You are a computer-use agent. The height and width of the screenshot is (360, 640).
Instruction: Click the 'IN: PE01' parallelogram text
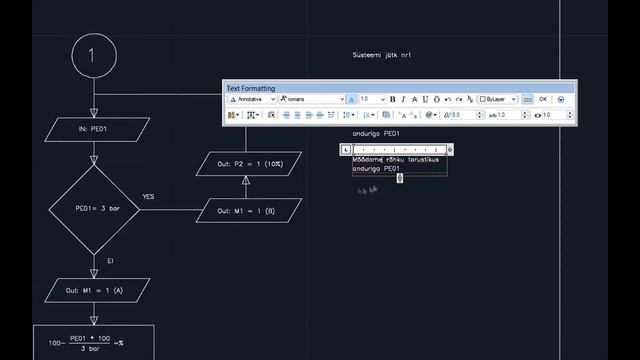click(x=93, y=129)
